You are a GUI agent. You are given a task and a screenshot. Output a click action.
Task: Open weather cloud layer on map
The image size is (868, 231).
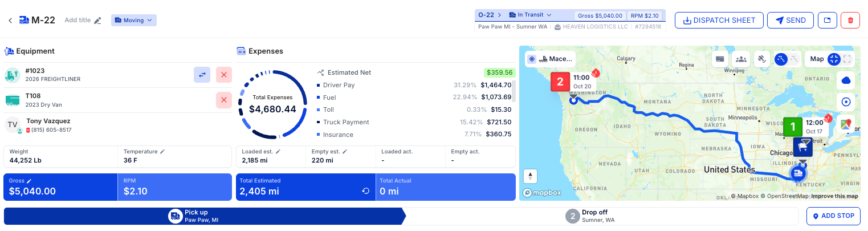(846, 81)
